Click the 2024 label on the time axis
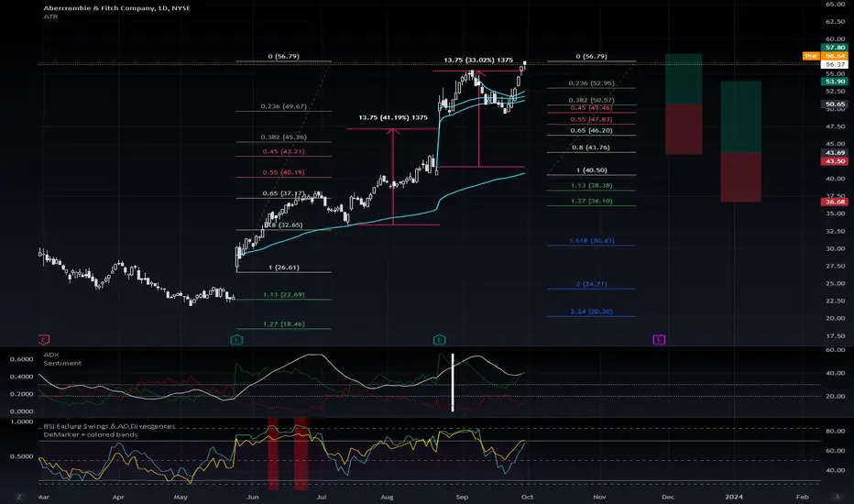The width and height of the screenshot is (854, 504). point(734,497)
